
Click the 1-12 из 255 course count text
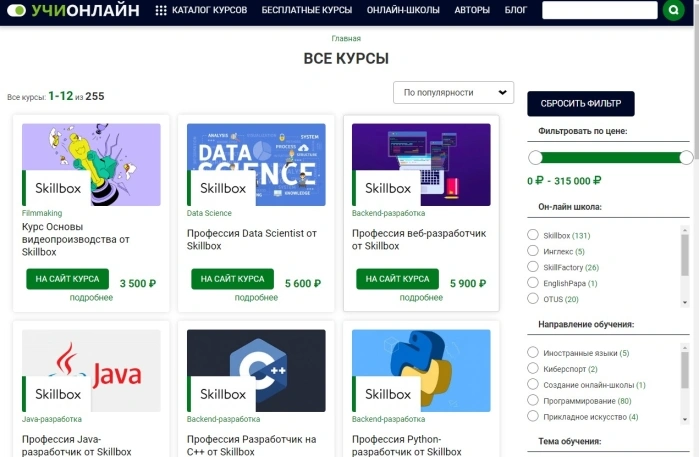click(x=76, y=96)
